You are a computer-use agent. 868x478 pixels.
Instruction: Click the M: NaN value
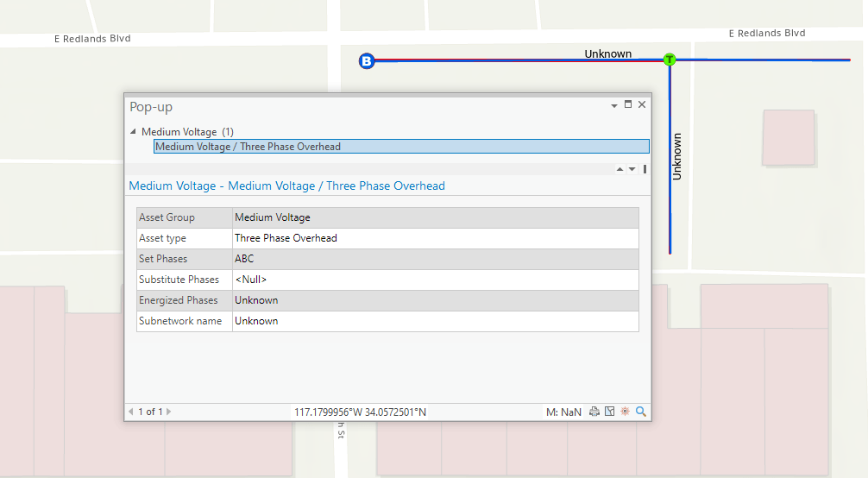point(563,412)
